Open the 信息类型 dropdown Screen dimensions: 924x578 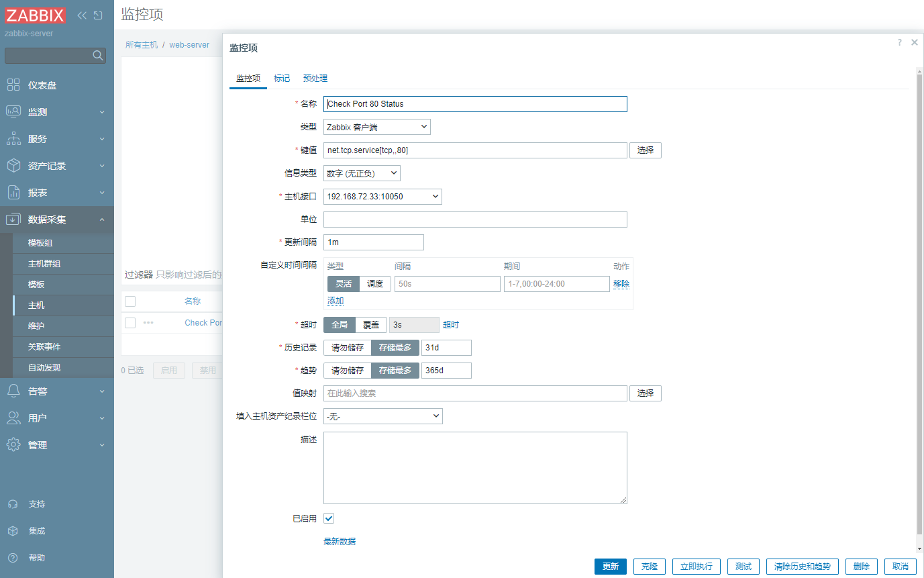coord(362,173)
